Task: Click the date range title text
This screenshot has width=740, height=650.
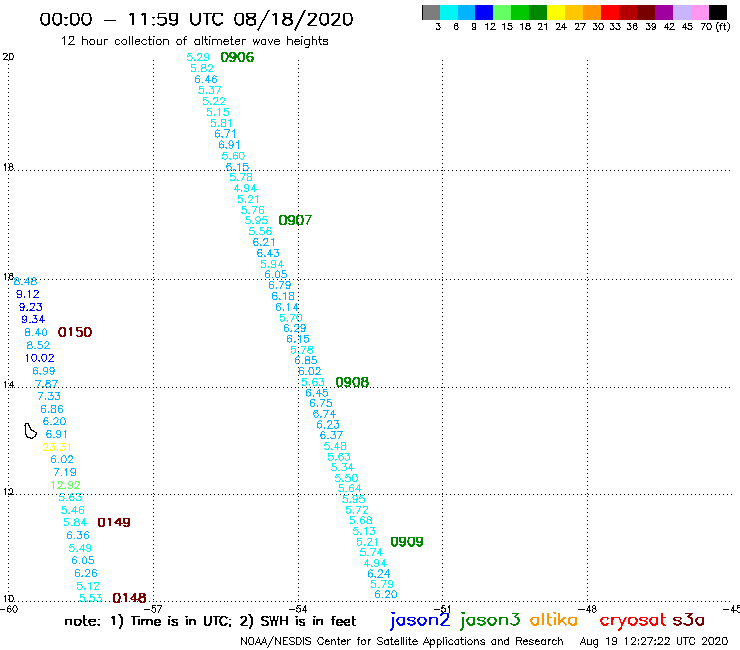Action: point(196,19)
